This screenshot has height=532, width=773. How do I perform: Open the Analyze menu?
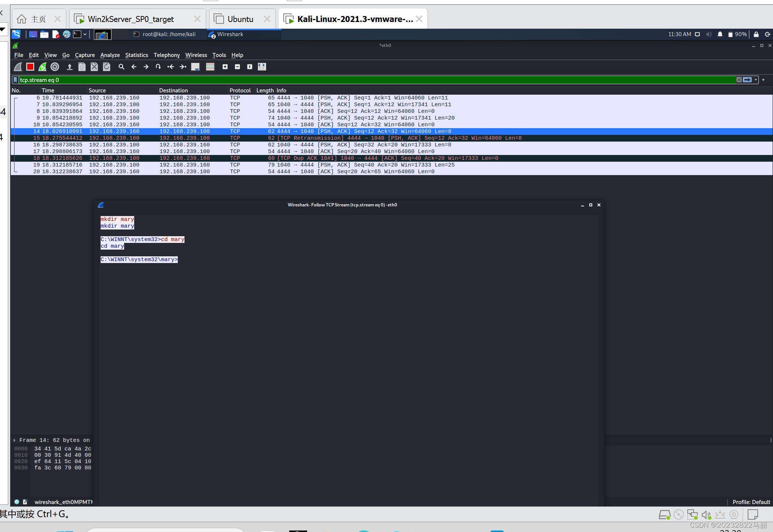pyautogui.click(x=110, y=55)
